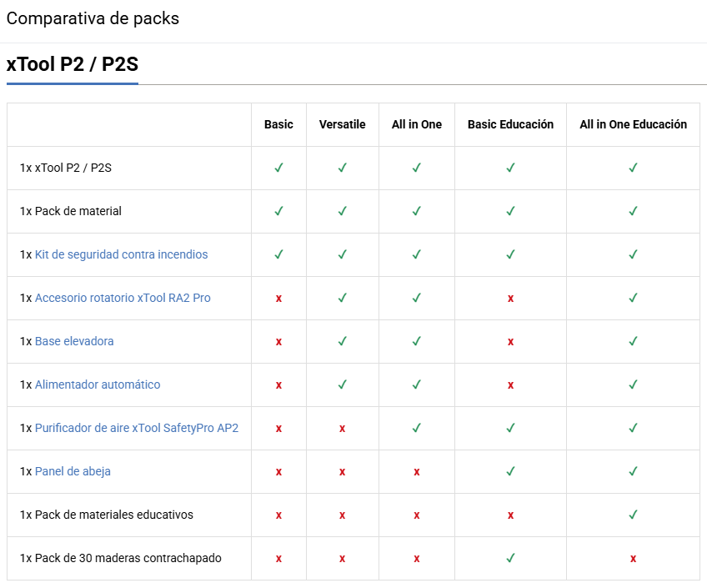Screen dimensions: 707x588
Task: Click All in One Educación check for materiales educativos
Action: 633,515
